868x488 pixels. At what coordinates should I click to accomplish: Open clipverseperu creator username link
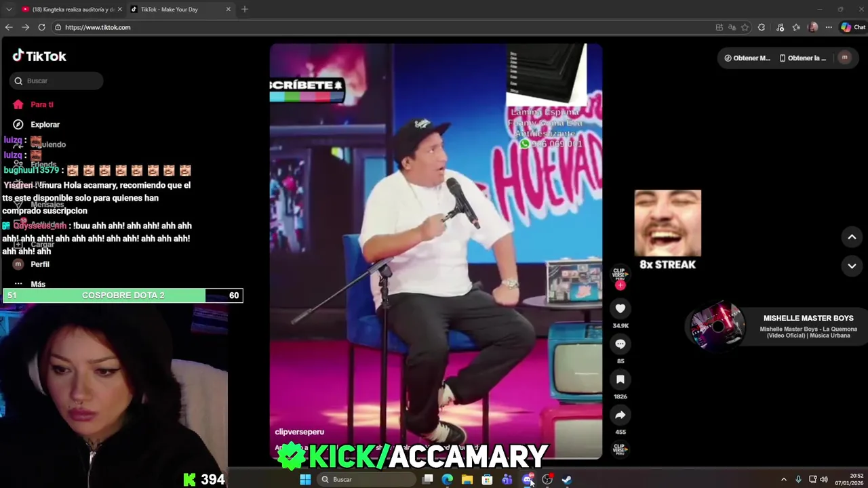pyautogui.click(x=299, y=432)
